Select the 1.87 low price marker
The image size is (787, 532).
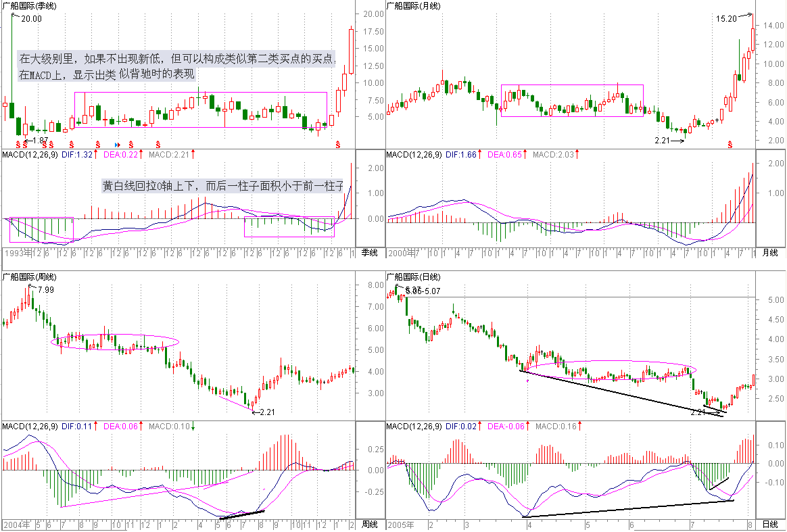[x=39, y=140]
